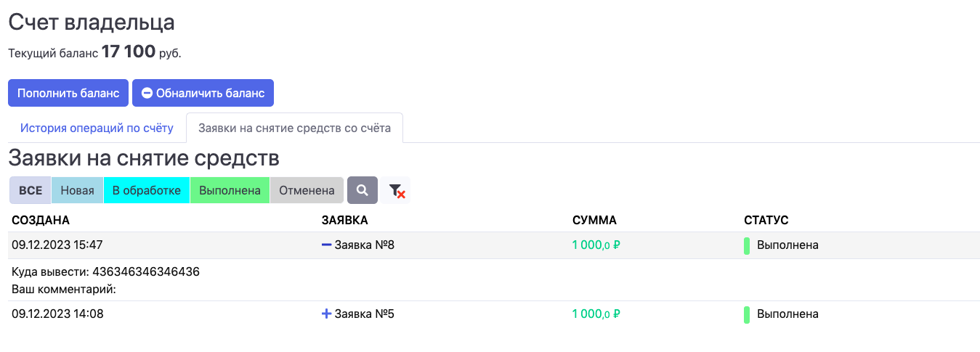Click green status indicator of request №5
Image resolution: width=980 pixels, height=352 pixels.
746,314
